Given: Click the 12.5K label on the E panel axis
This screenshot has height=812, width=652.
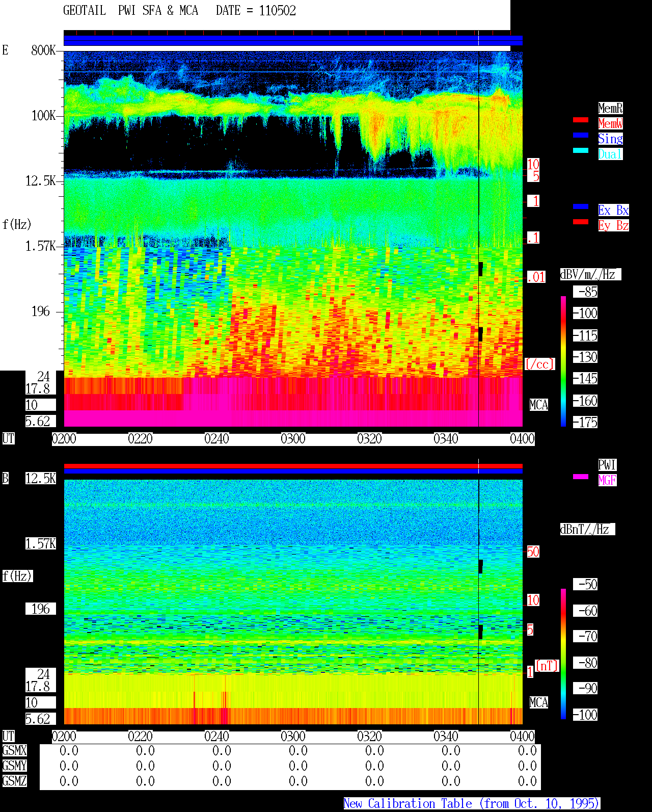Looking at the screenshot, I should coord(41,180).
